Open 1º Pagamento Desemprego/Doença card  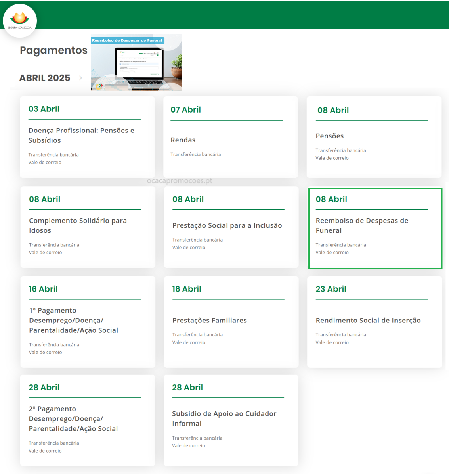pyautogui.click(x=88, y=322)
